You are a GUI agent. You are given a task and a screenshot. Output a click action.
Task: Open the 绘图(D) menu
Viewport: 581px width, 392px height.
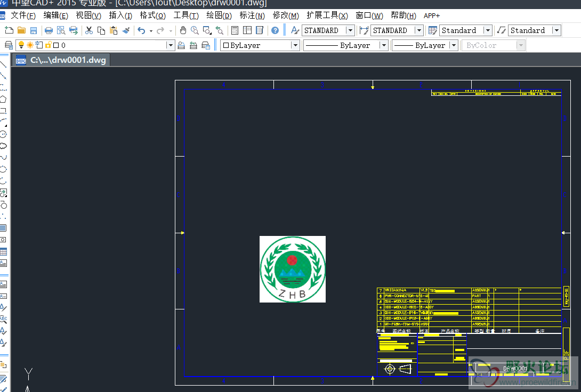[219, 15]
